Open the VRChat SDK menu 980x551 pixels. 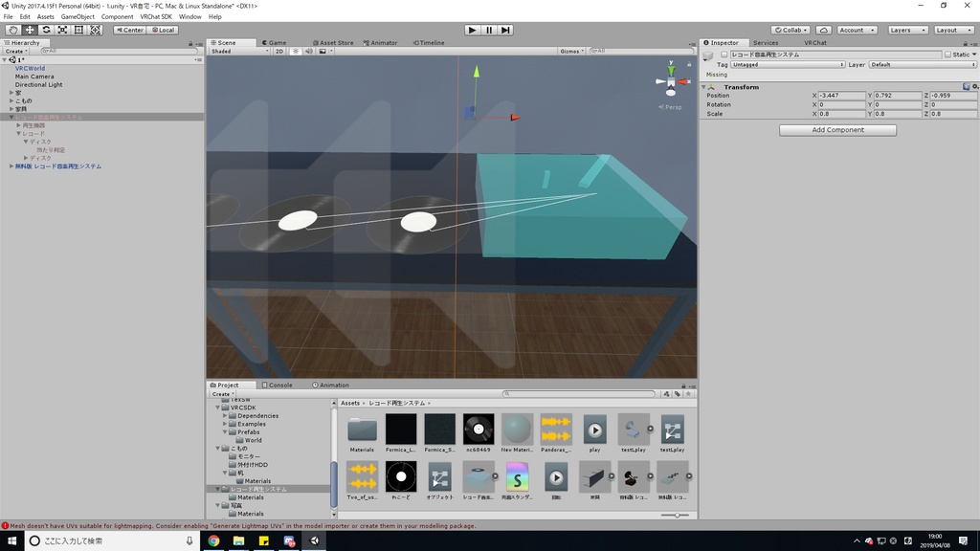(x=156, y=17)
